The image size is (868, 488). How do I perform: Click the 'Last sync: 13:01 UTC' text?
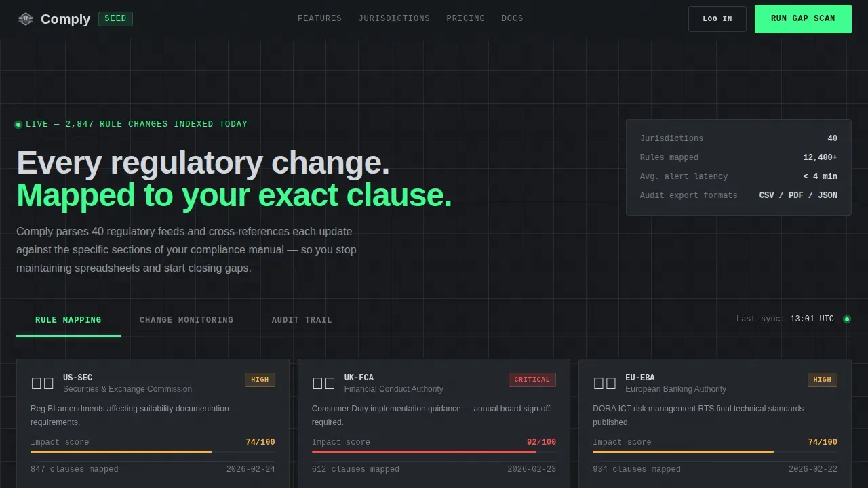coord(785,319)
